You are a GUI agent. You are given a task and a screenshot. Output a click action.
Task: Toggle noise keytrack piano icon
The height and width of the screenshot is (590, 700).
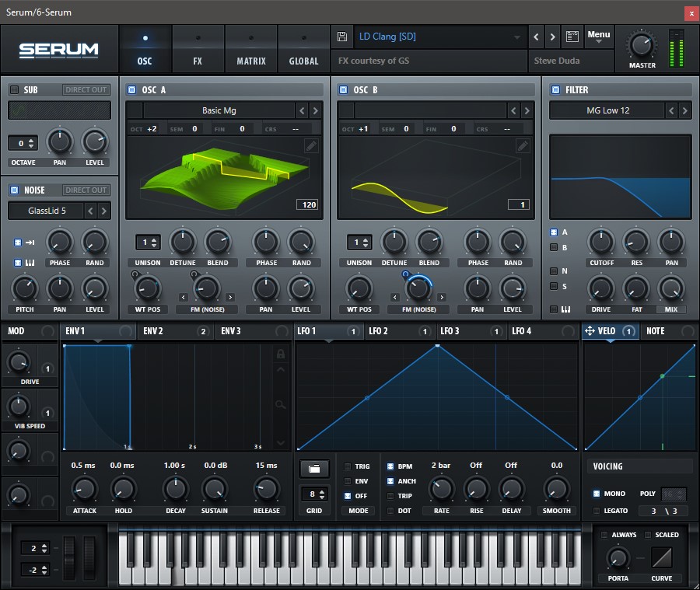coord(30,263)
